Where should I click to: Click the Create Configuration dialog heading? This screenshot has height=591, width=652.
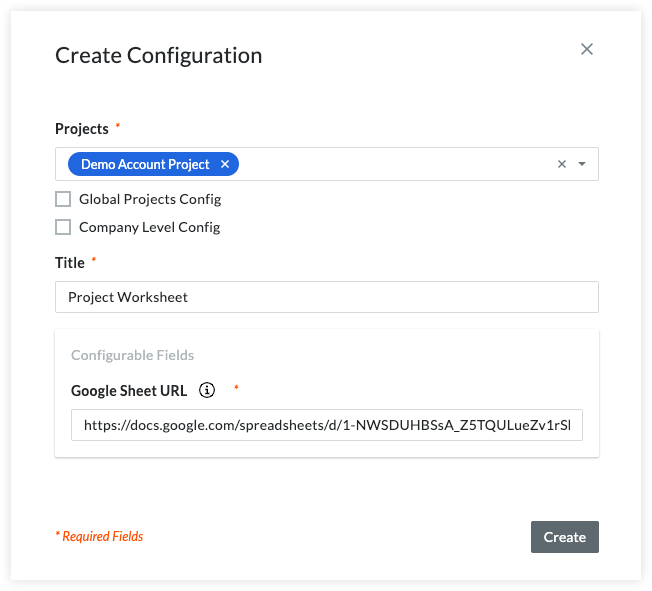point(158,55)
